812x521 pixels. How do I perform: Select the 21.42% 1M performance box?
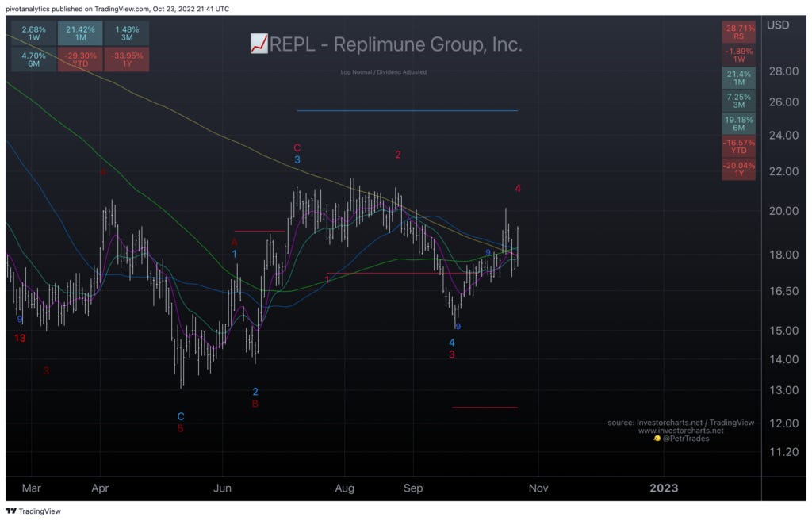[x=80, y=33]
